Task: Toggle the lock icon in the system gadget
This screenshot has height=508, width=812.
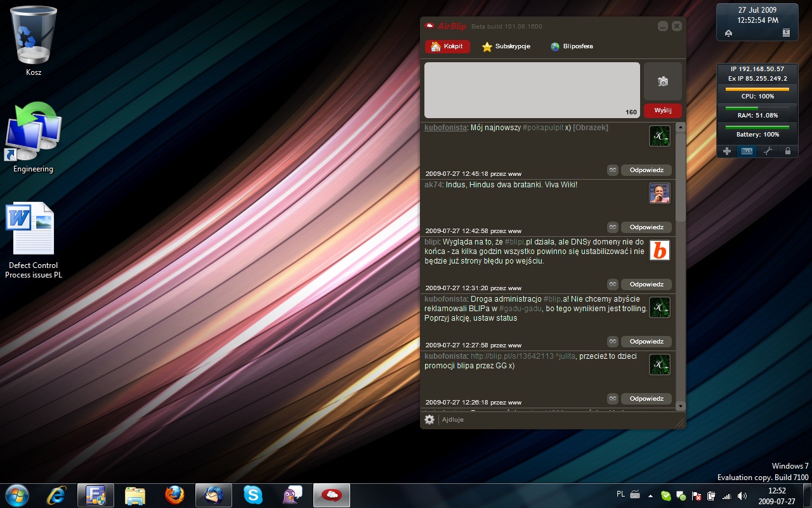Action: pos(788,151)
